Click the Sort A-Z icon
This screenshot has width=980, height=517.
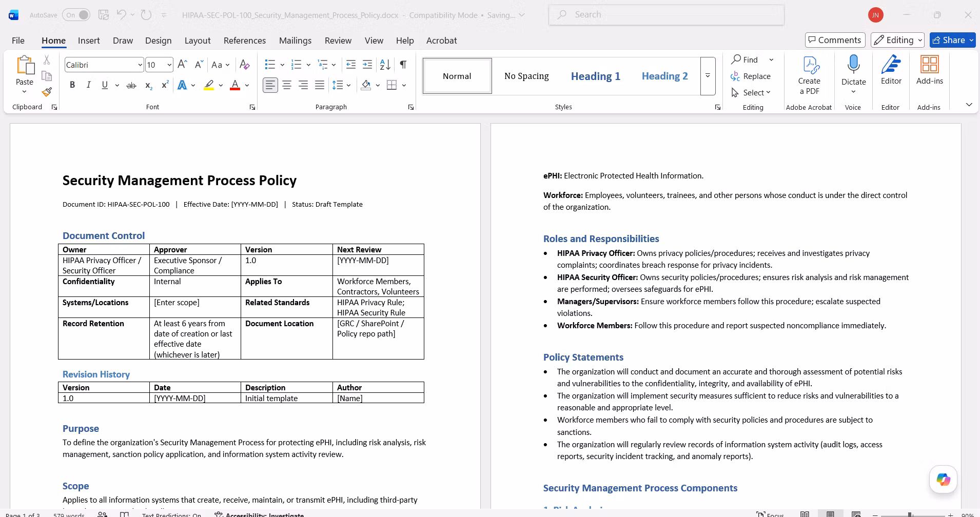point(385,65)
